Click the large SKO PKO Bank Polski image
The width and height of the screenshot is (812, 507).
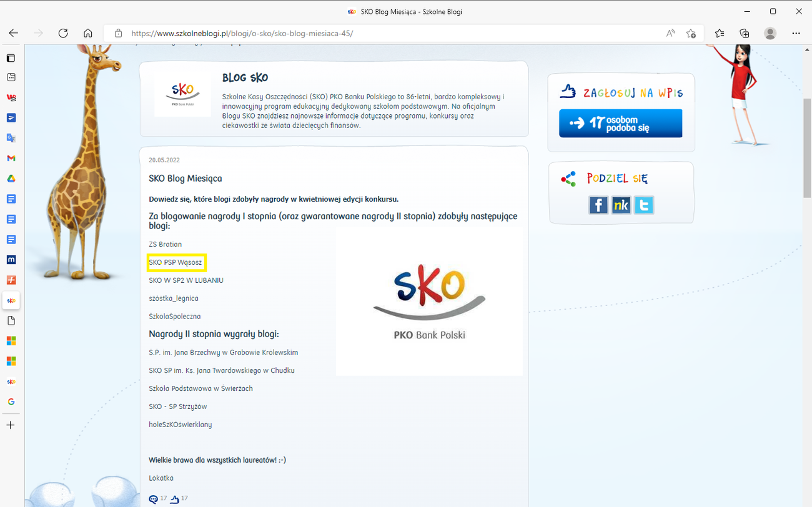click(x=429, y=302)
